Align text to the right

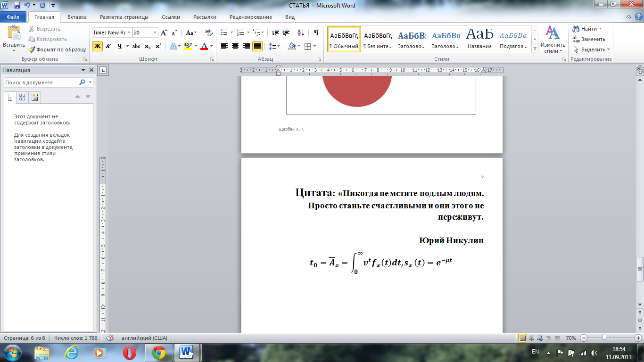pos(246,46)
